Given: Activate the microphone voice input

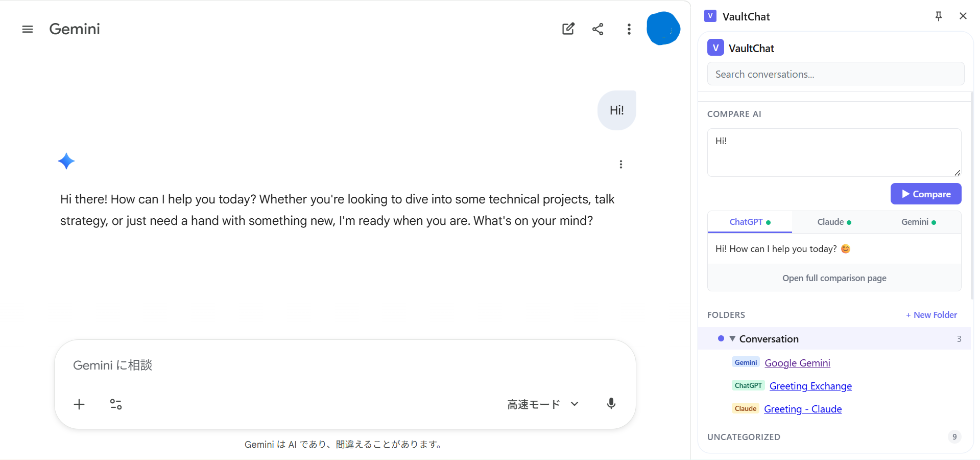Looking at the screenshot, I should pos(611,404).
